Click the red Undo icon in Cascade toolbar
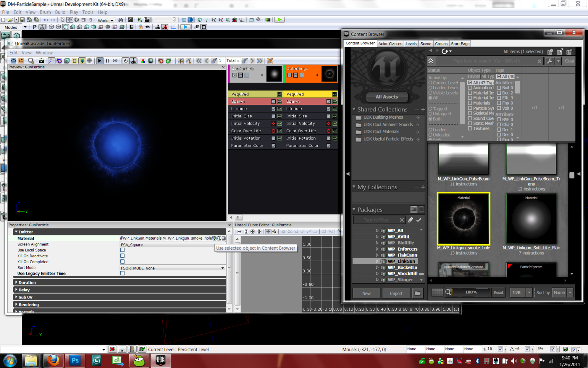Screen dimensions: 588x368 161,60
